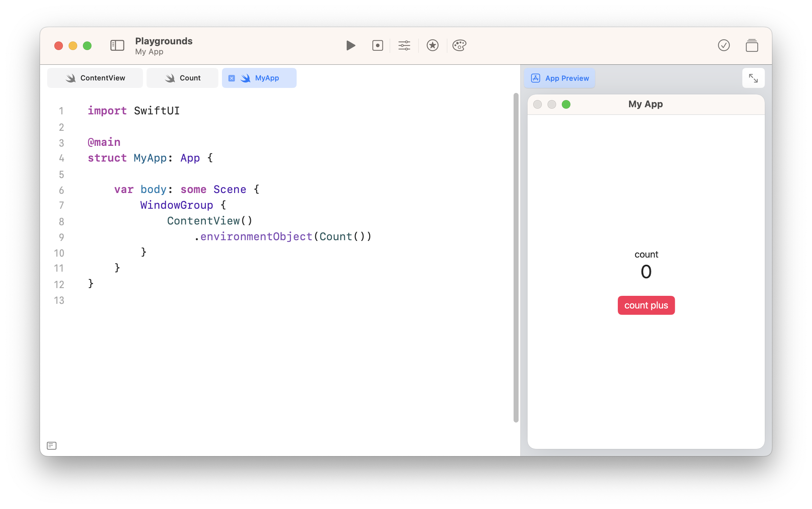Click the editor vertical scrollbar
812x509 pixels.
516,257
